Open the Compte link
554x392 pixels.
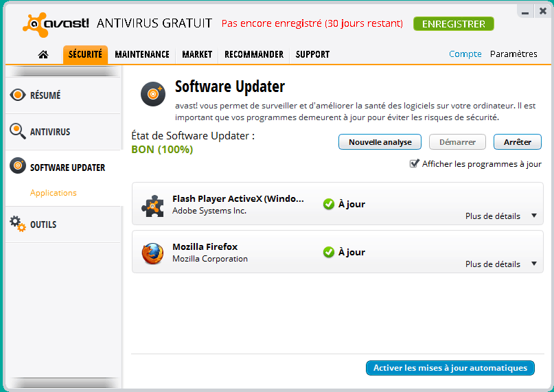[465, 54]
